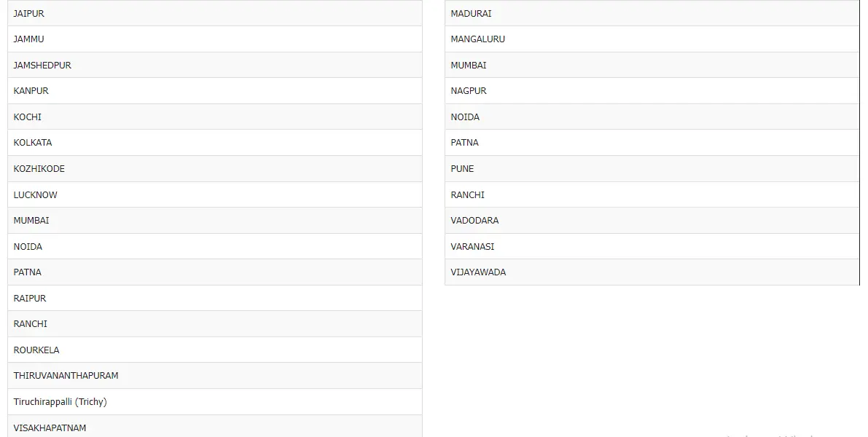Pick VARANASI in the city list
Image resolution: width=868 pixels, height=437 pixels.
[472, 247]
